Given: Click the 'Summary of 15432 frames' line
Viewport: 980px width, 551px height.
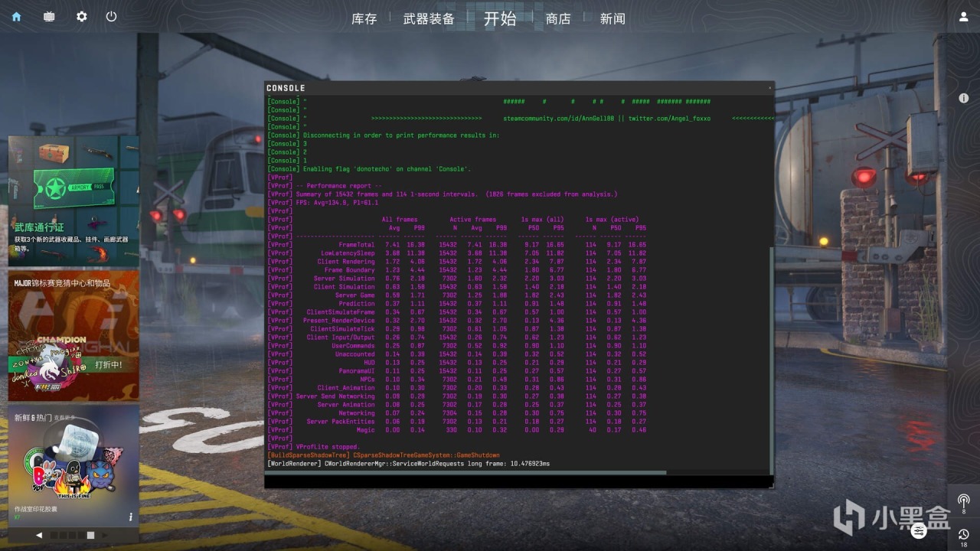Looking at the screenshot, I should click(x=442, y=194).
